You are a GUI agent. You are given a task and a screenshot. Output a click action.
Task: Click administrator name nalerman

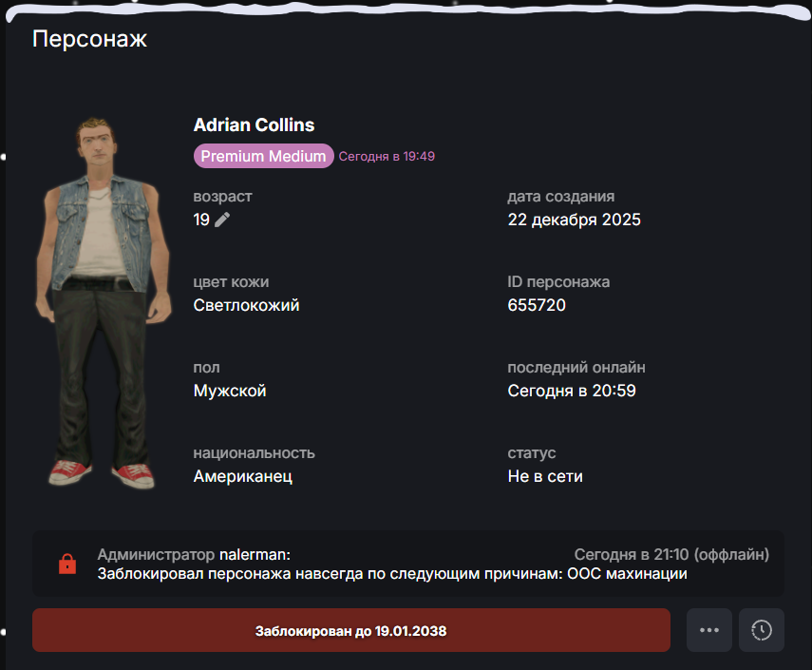255,554
